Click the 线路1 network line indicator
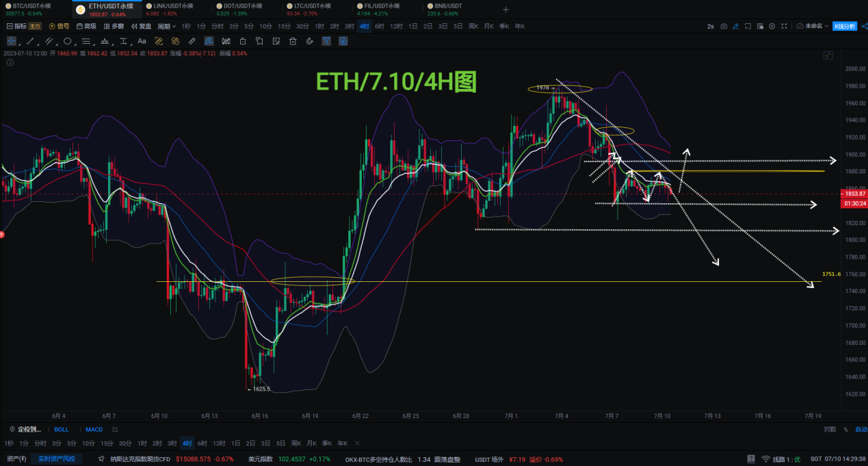868x466 pixels. (x=780, y=458)
